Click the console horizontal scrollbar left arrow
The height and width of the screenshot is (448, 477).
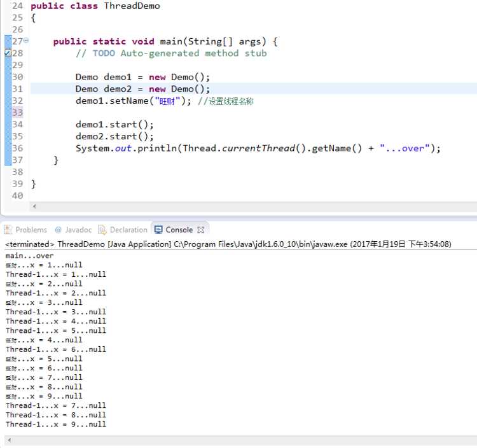(x=10, y=440)
